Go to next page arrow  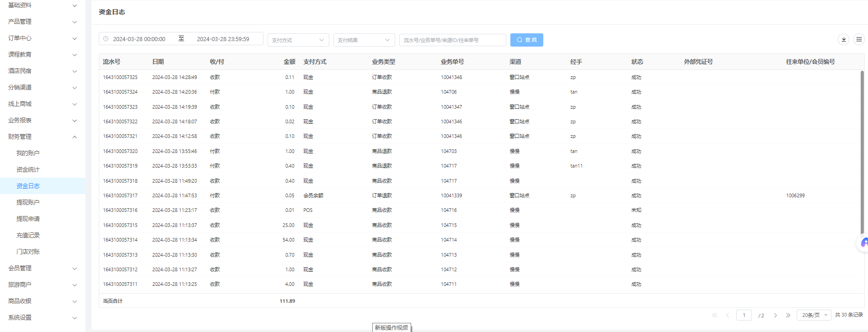[x=775, y=315]
